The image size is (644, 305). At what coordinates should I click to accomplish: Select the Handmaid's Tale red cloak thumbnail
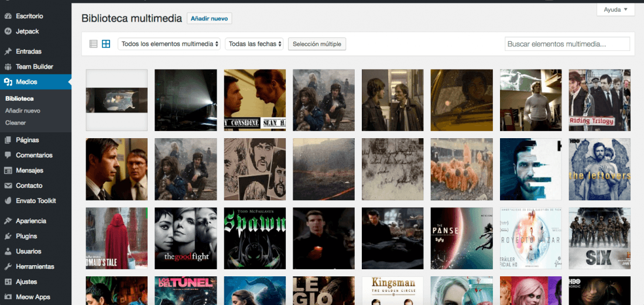(117, 238)
